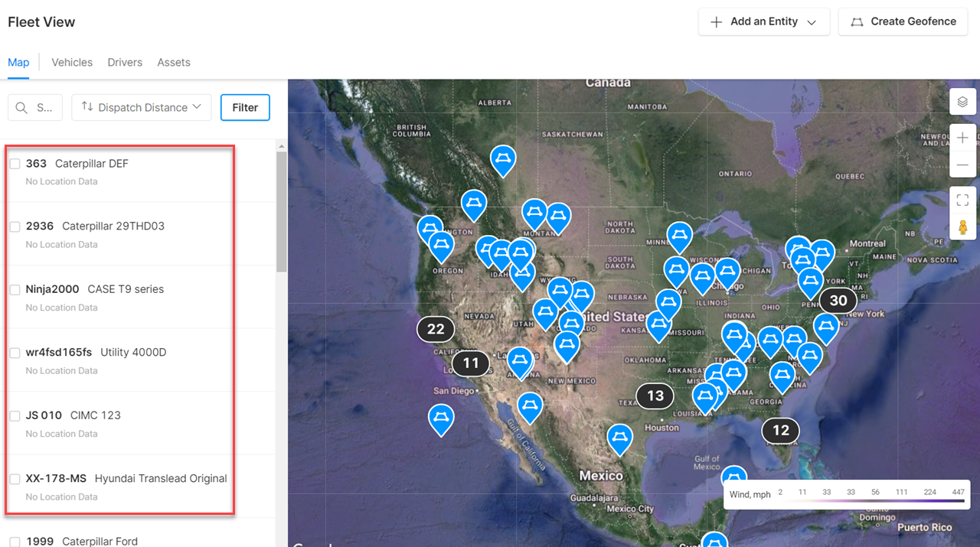
Task: Select the 2936 list entry name
Action: (40, 226)
